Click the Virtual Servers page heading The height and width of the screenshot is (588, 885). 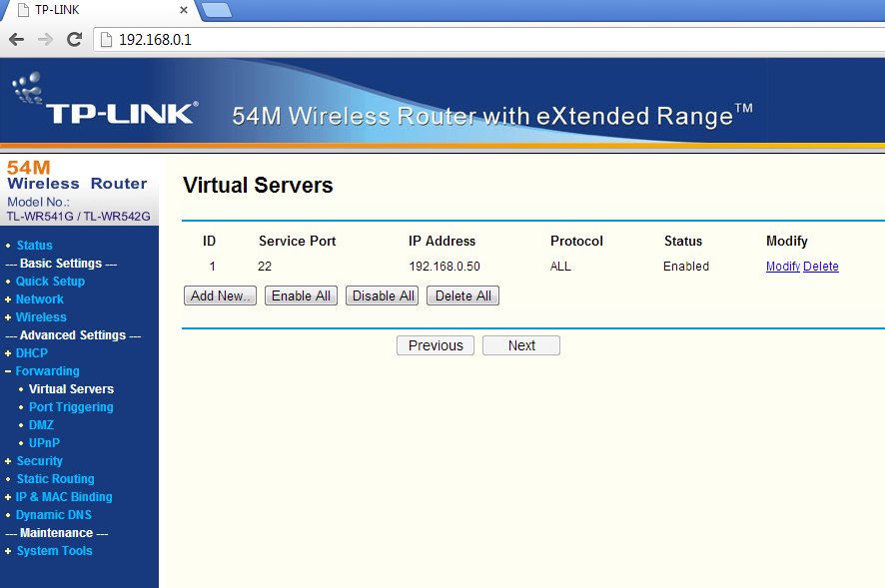click(x=258, y=185)
